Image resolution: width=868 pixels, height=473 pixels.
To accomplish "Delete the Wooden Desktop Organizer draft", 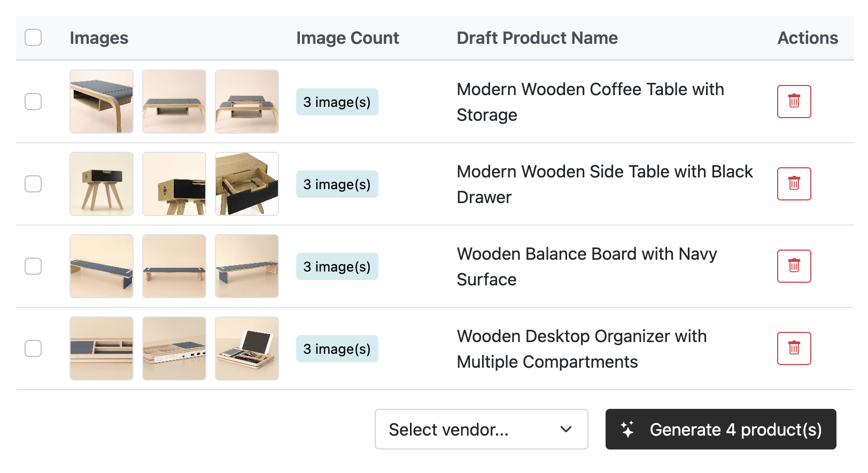I will [x=794, y=348].
